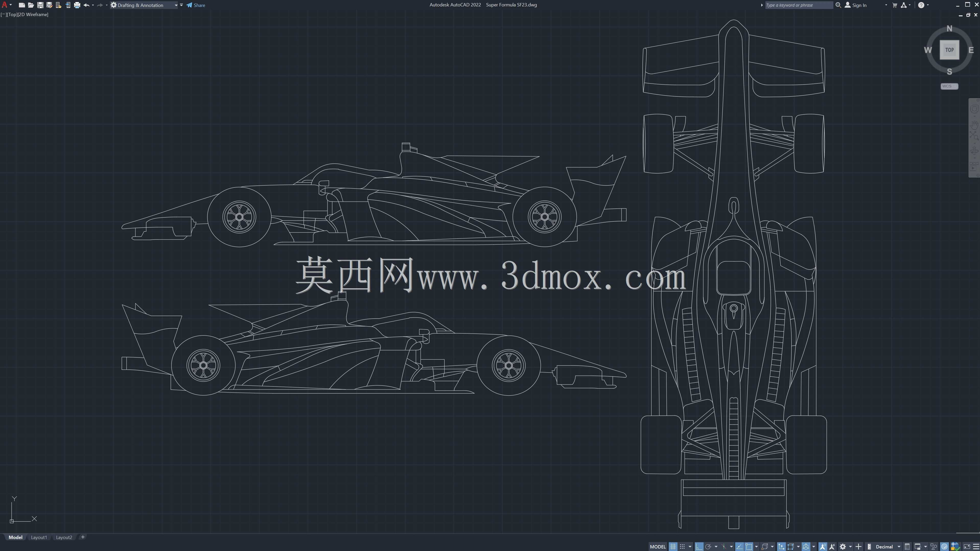Viewport: 980px width, 551px height.
Task: Click the Autodesk triangle connect icon
Action: pyautogui.click(x=904, y=5)
